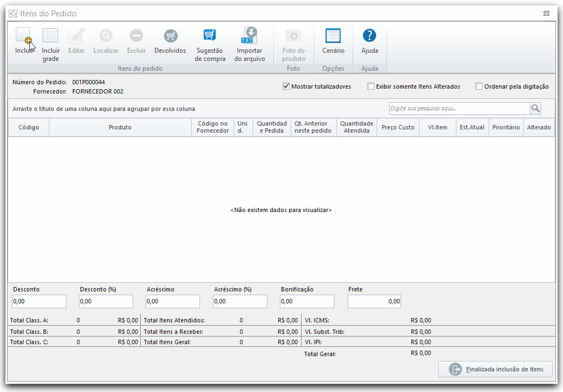Click the Alterado column header
This screenshot has width=563, height=392.
pos(539,127)
